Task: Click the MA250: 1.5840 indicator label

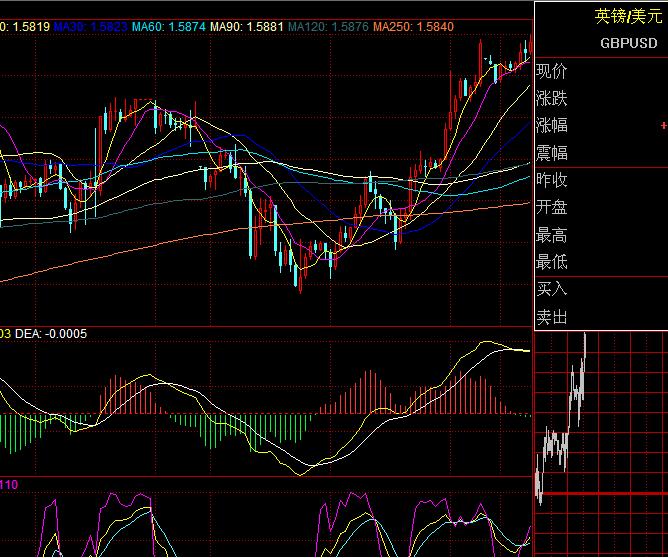Action: tap(414, 27)
